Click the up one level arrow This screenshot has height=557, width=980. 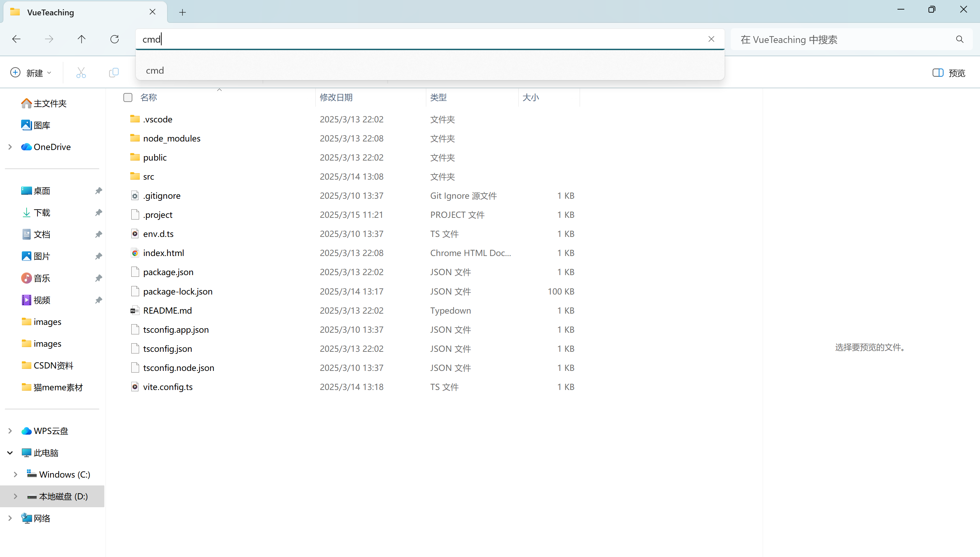click(81, 39)
